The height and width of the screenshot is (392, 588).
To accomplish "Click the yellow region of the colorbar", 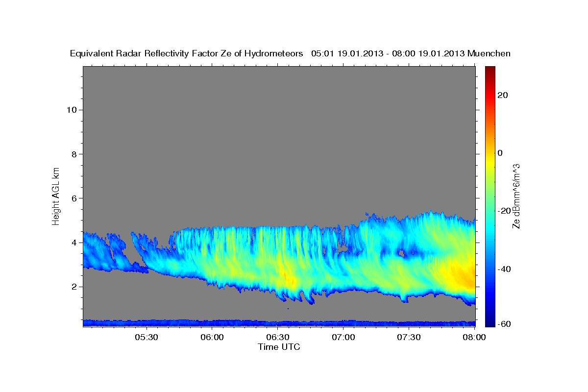I will tap(490, 162).
